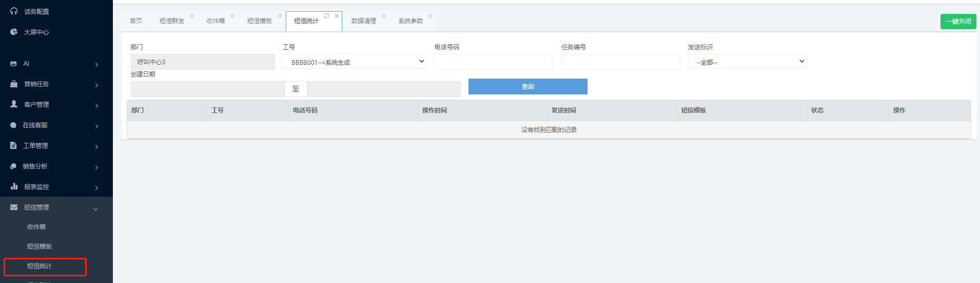Collapse the 短信管理 menu arrow
Viewport: 980px width, 283px height.
tap(95, 209)
